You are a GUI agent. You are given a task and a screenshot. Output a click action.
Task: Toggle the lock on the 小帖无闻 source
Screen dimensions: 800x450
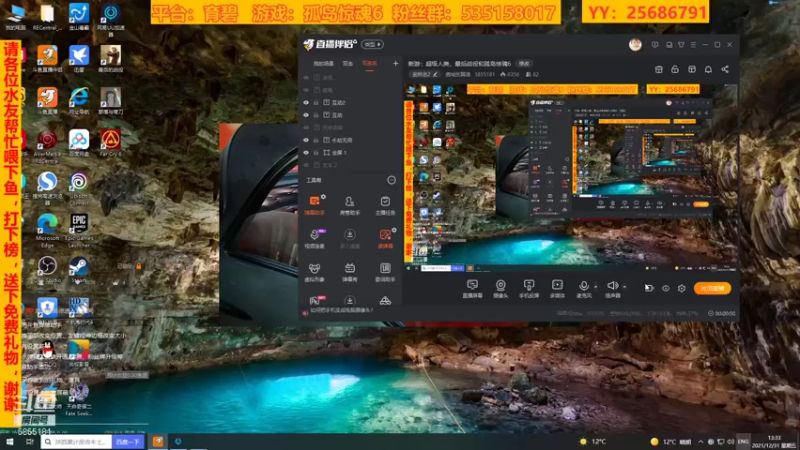tap(316, 140)
